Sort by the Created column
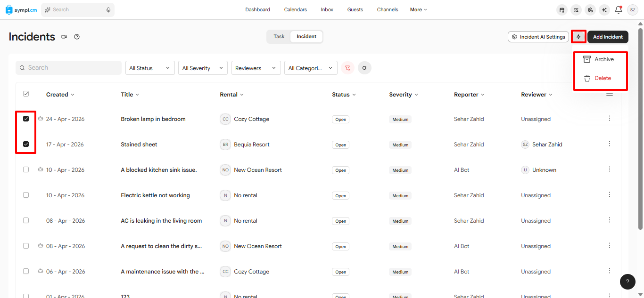 coord(60,95)
